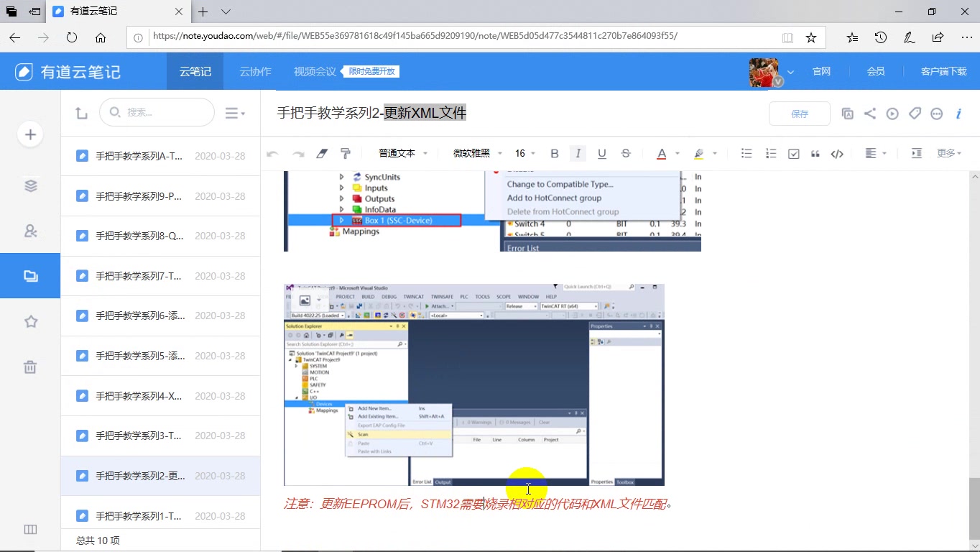The width and height of the screenshot is (980, 552).
Task: Open the note list view options dropdown
Action: click(235, 113)
